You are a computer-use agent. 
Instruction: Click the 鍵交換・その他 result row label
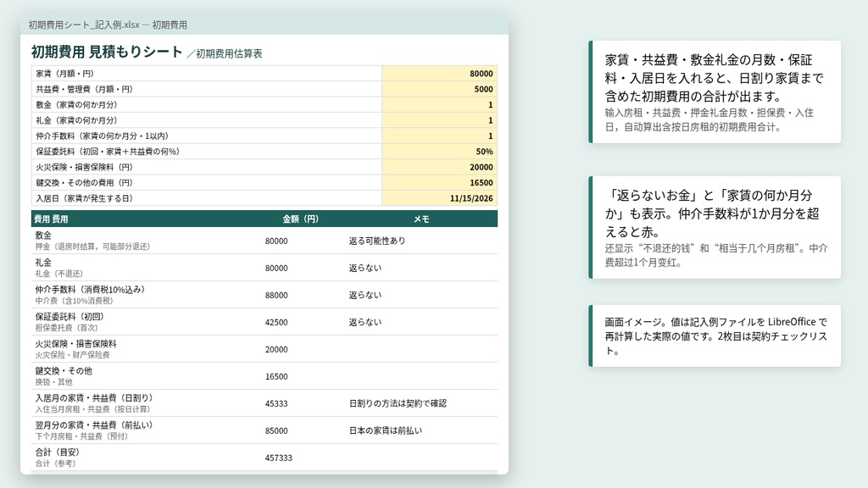[64, 371]
